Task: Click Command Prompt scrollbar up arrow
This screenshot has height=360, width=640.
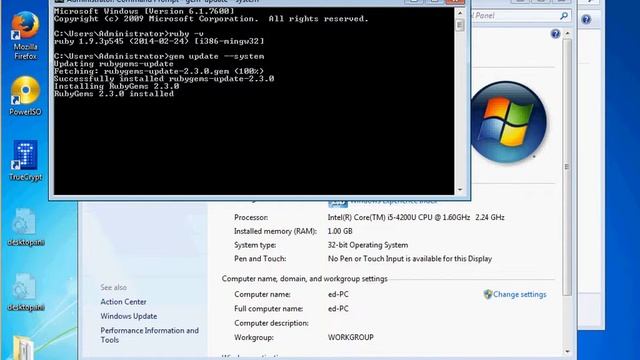Action: click(x=460, y=13)
